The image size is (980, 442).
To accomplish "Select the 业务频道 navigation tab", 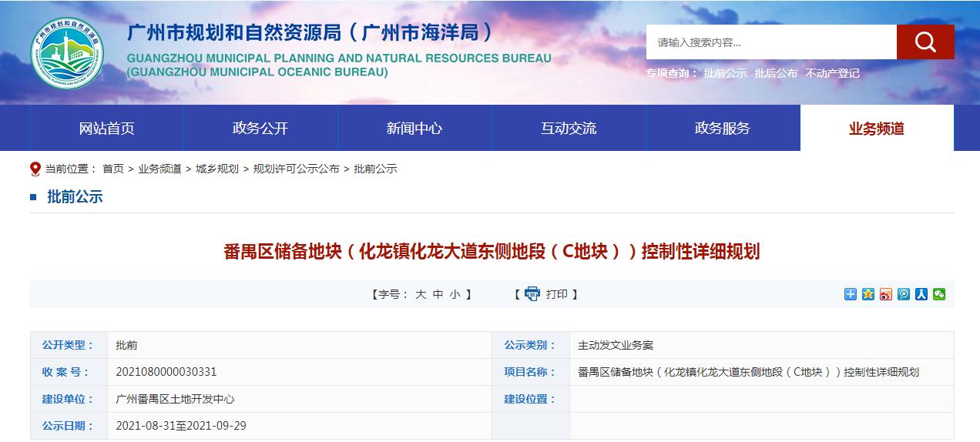I will [877, 128].
